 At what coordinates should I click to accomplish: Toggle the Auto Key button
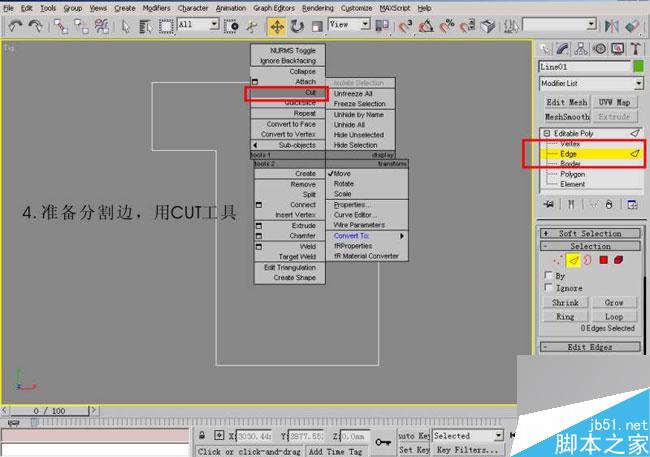point(414,435)
